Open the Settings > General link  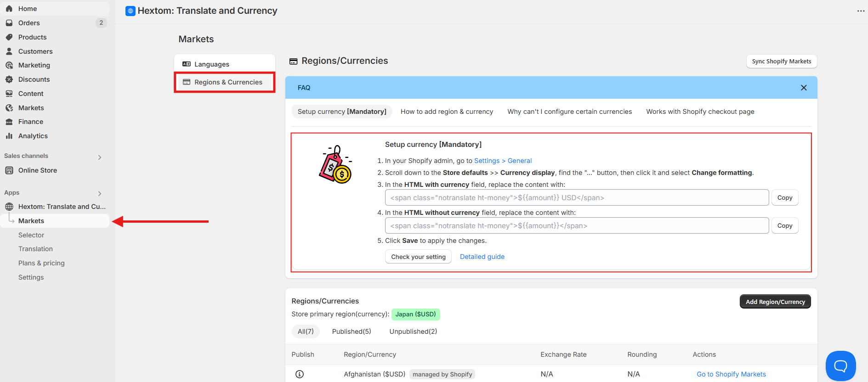pos(503,161)
